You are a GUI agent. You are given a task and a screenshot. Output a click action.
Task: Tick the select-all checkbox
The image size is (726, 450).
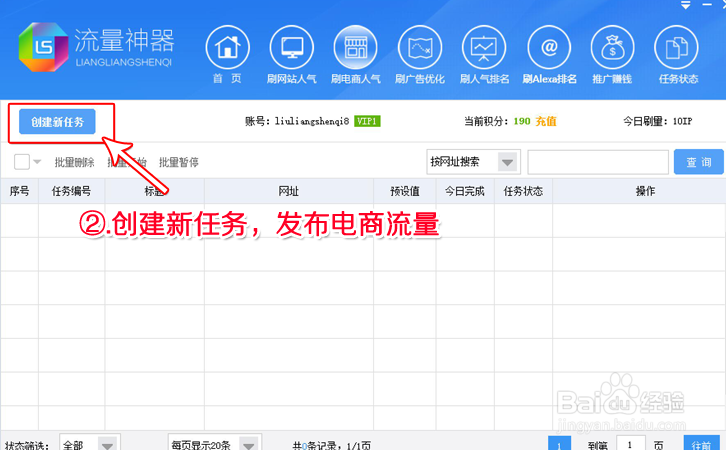22,162
